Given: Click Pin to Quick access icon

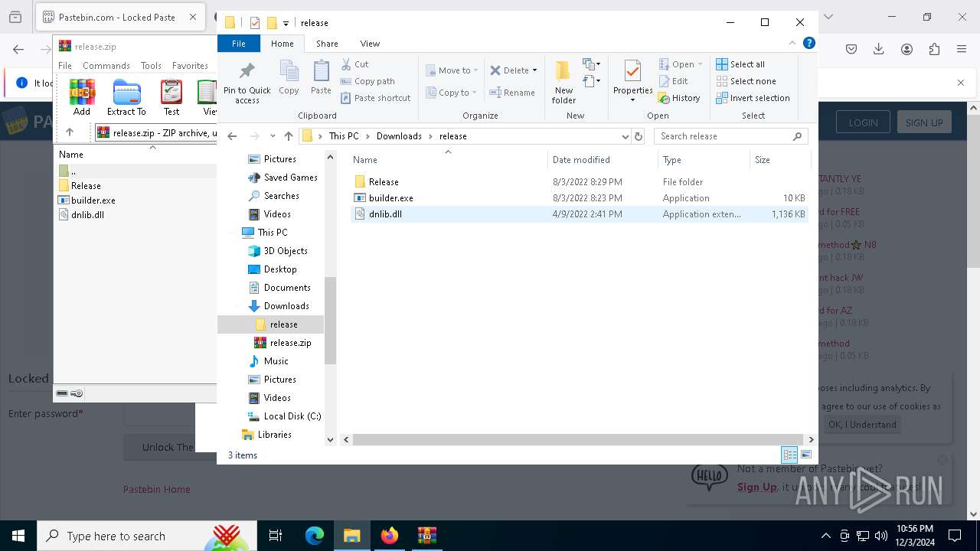Looking at the screenshot, I should tap(247, 83).
